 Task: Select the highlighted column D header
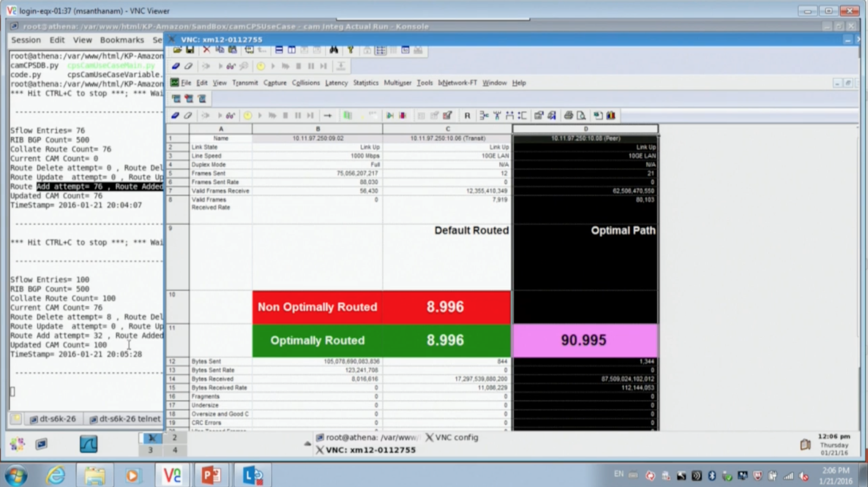[x=585, y=129]
